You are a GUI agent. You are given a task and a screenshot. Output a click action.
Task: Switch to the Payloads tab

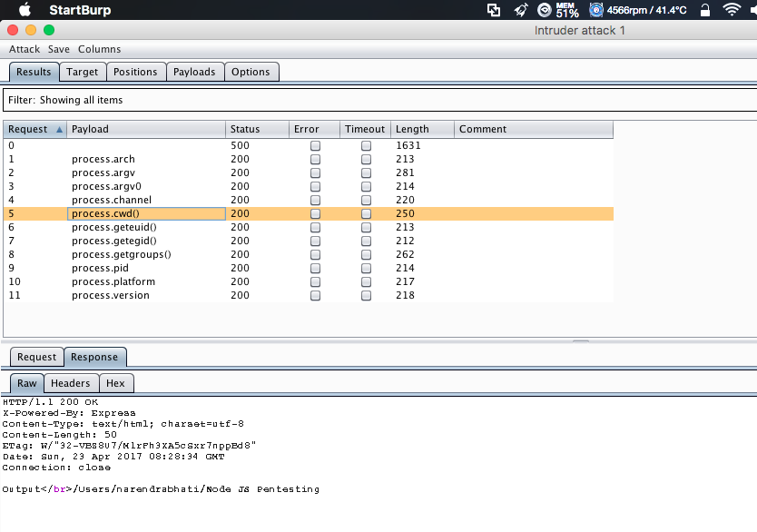pos(194,72)
